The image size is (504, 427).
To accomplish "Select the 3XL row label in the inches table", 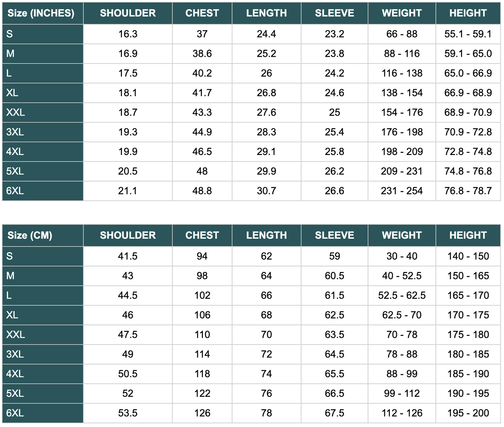I will [15, 132].
